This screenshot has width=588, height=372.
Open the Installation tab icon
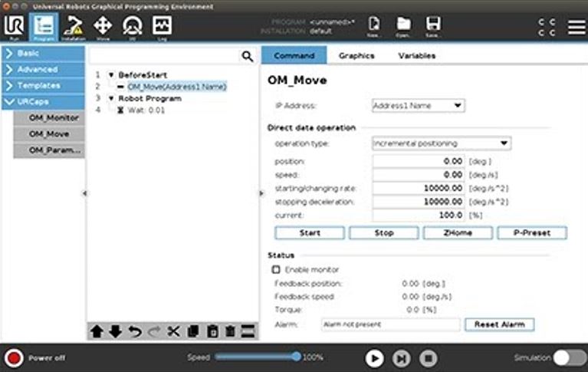74,26
